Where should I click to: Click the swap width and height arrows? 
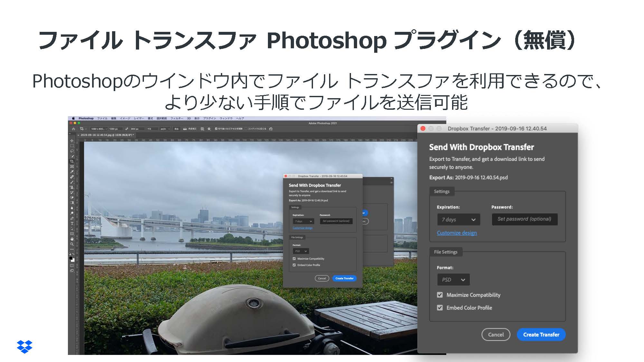click(127, 129)
